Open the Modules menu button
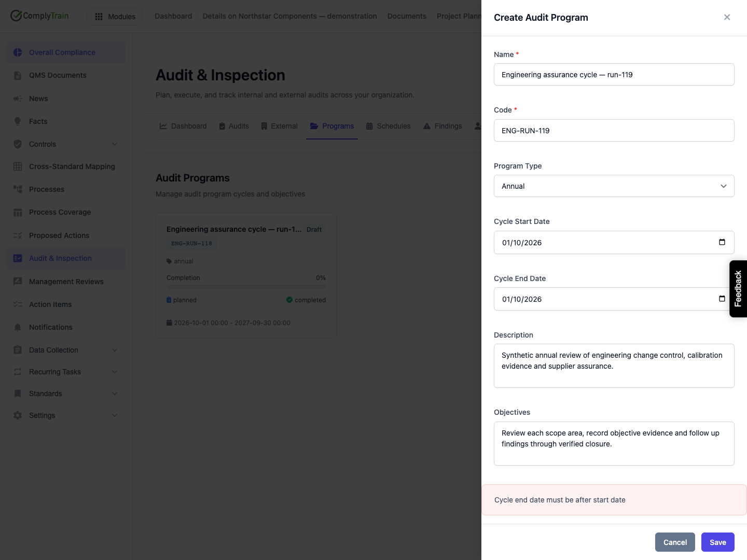Viewport: 747px width, 560px height. (x=115, y=17)
